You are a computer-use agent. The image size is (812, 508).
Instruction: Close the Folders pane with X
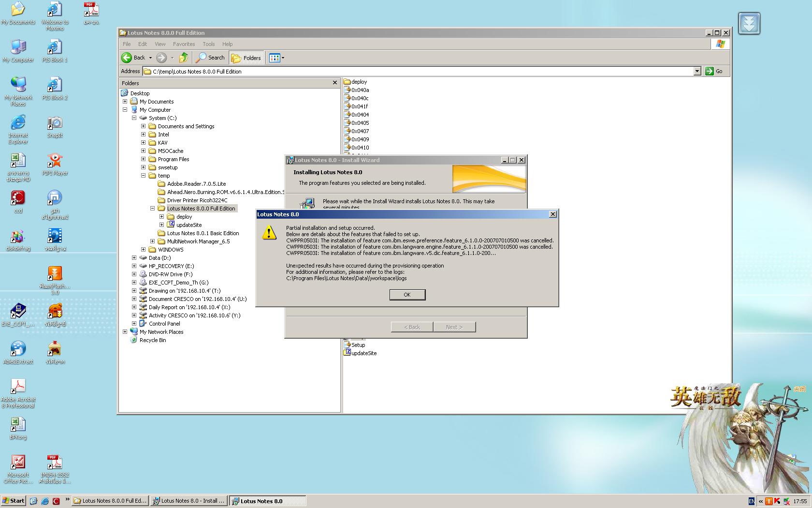(335, 83)
